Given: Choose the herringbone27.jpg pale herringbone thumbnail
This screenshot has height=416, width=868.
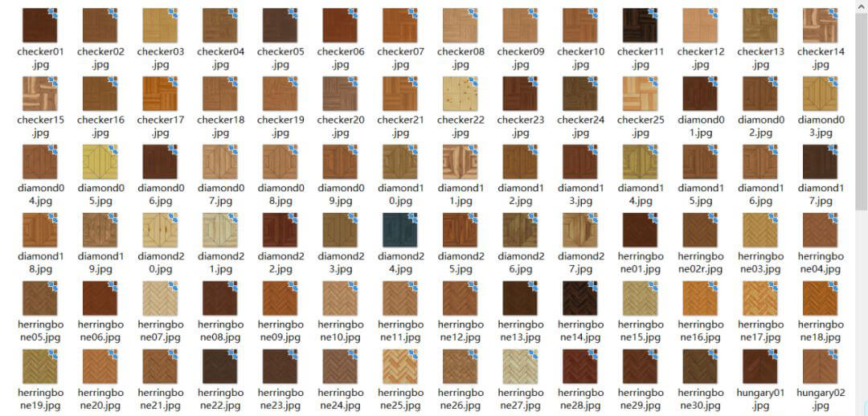Looking at the screenshot, I should pyautogui.click(x=519, y=366).
